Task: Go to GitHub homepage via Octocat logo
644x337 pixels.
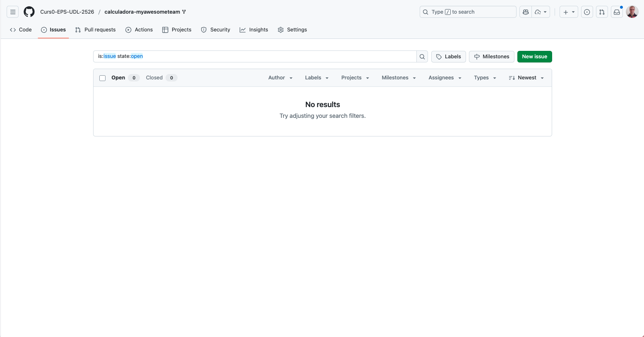Action: (29, 12)
